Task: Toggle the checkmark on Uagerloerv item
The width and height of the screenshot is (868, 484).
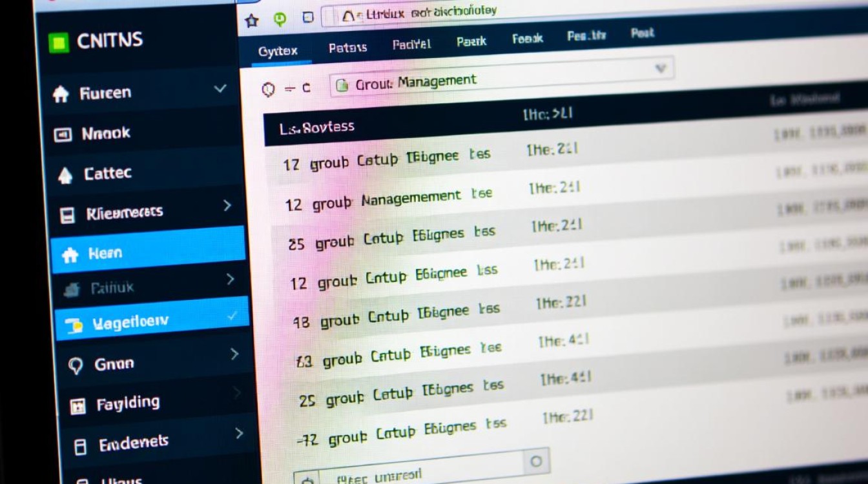Action: tap(232, 316)
